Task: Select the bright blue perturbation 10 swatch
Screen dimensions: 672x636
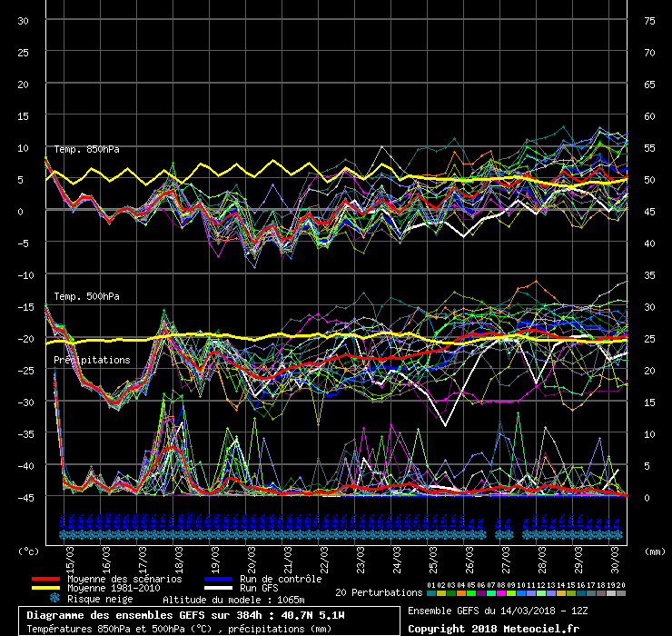Action: 521,593
